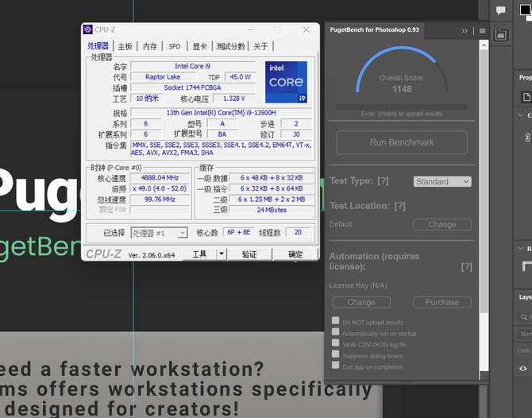Click the 三级 cache value 24 MBytes
Viewport: 532px width, 418px height.
point(272,210)
